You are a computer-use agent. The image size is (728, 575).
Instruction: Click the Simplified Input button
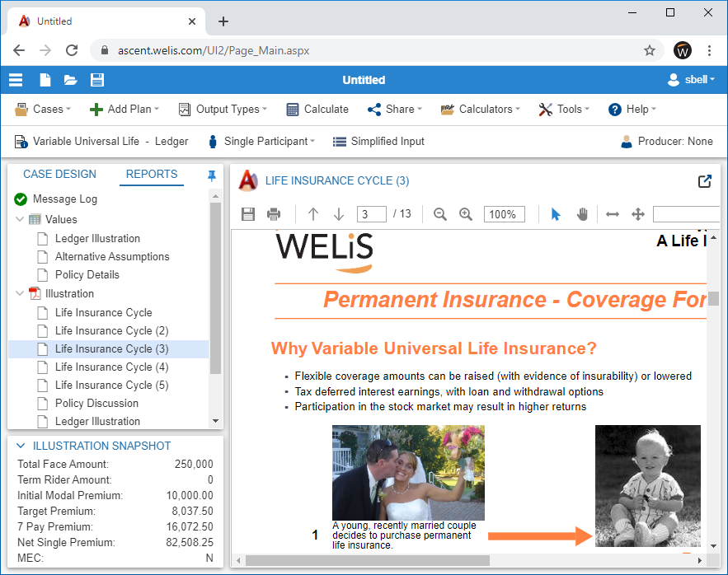coord(378,142)
